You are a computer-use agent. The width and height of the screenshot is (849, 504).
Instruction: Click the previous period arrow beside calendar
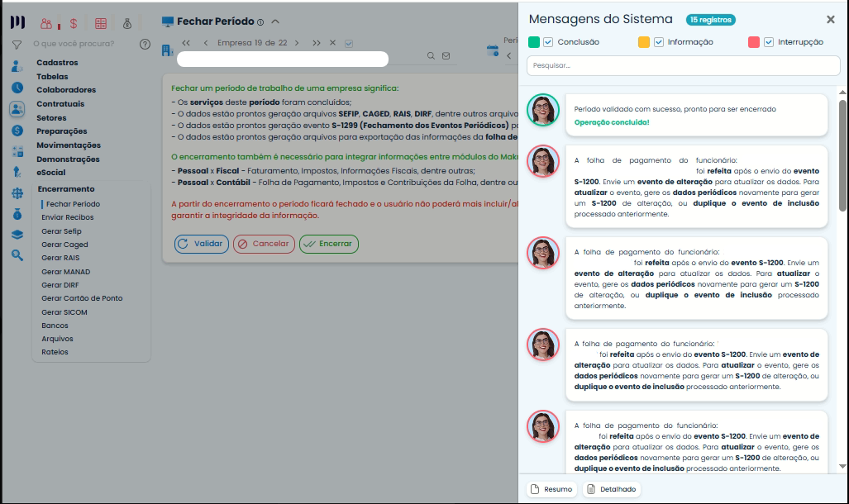(x=509, y=55)
